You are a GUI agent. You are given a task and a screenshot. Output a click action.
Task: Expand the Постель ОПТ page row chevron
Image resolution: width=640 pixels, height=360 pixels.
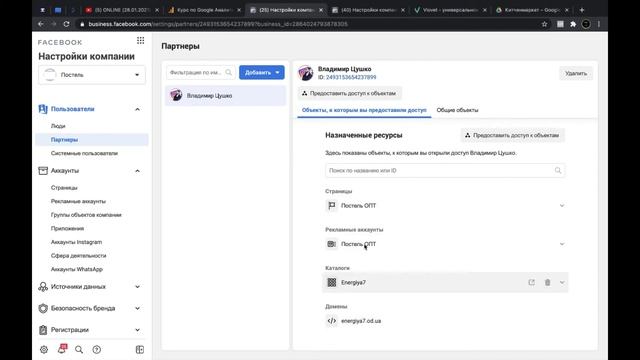pos(562,205)
